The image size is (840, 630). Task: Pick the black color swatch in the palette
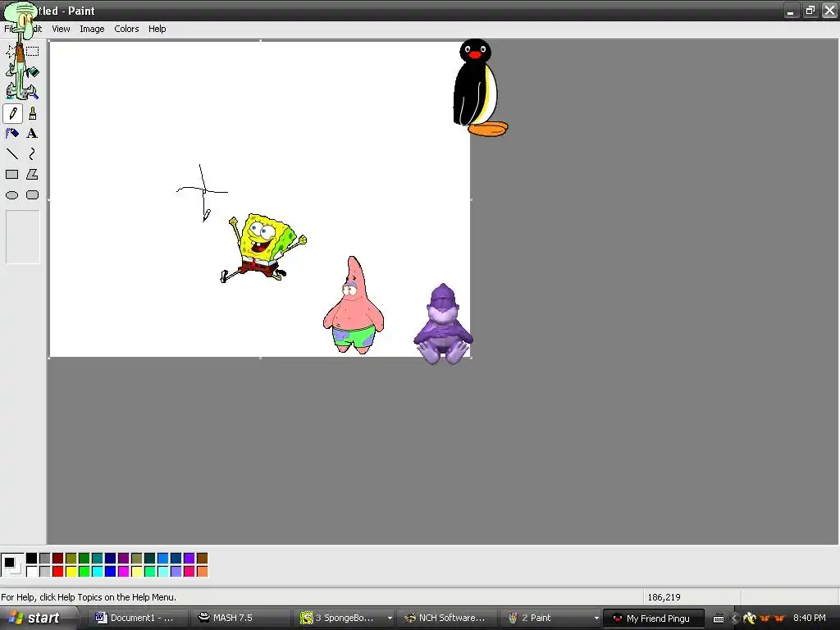(32, 559)
